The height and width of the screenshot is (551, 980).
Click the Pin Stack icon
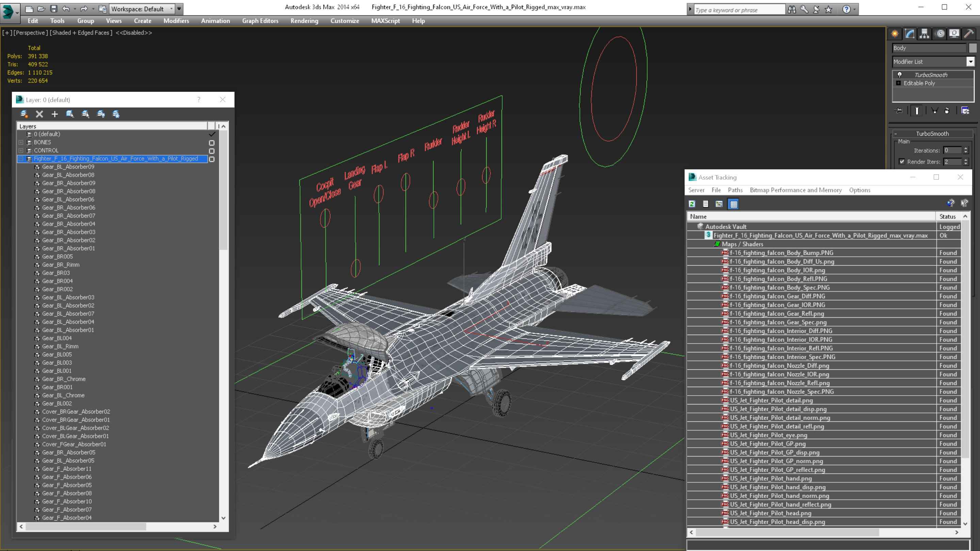(x=899, y=111)
